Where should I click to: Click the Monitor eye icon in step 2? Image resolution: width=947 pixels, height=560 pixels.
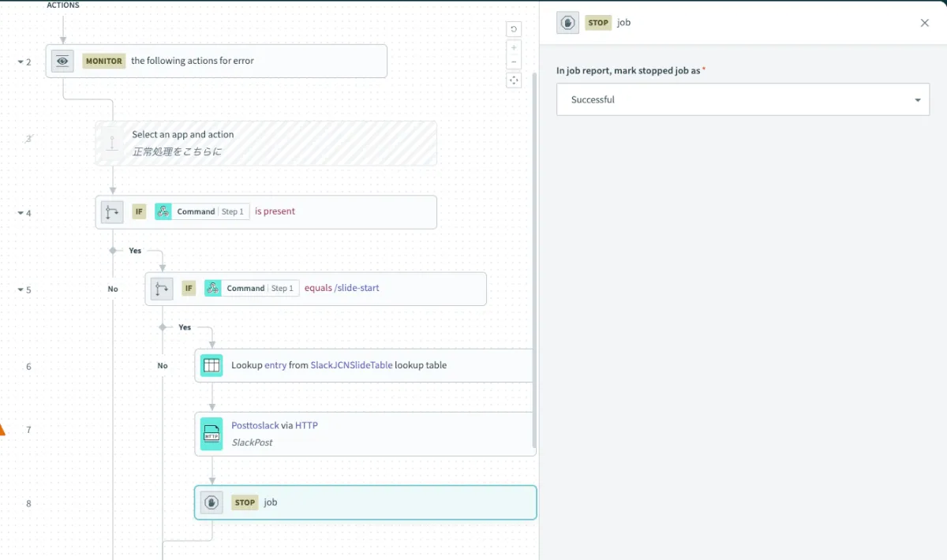[63, 61]
